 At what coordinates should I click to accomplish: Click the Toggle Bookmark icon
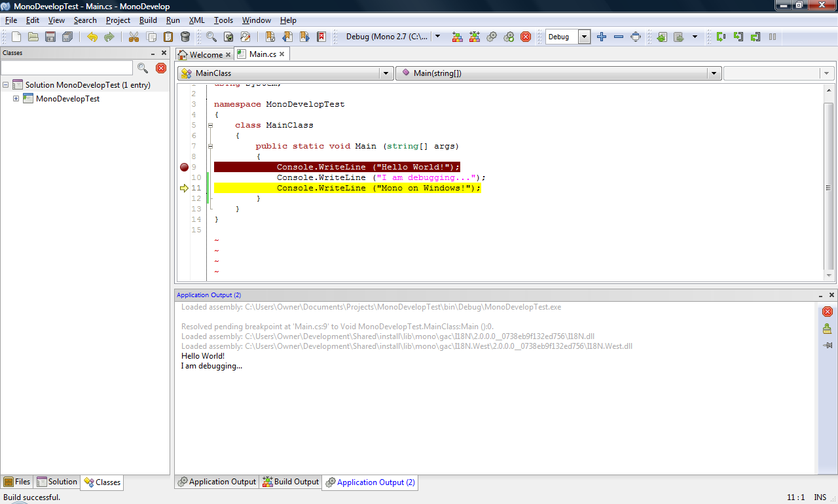270,37
